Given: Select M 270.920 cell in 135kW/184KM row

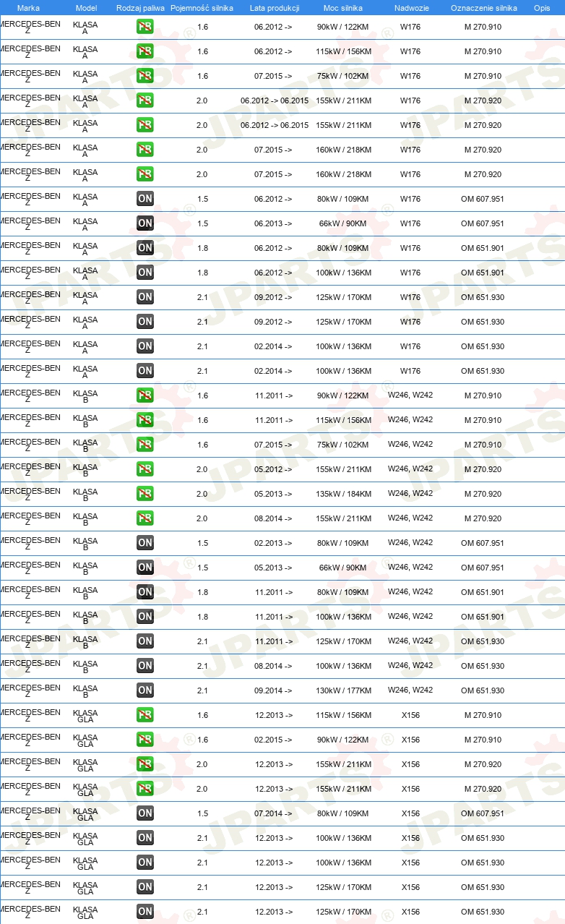Looking at the screenshot, I should click(483, 494).
